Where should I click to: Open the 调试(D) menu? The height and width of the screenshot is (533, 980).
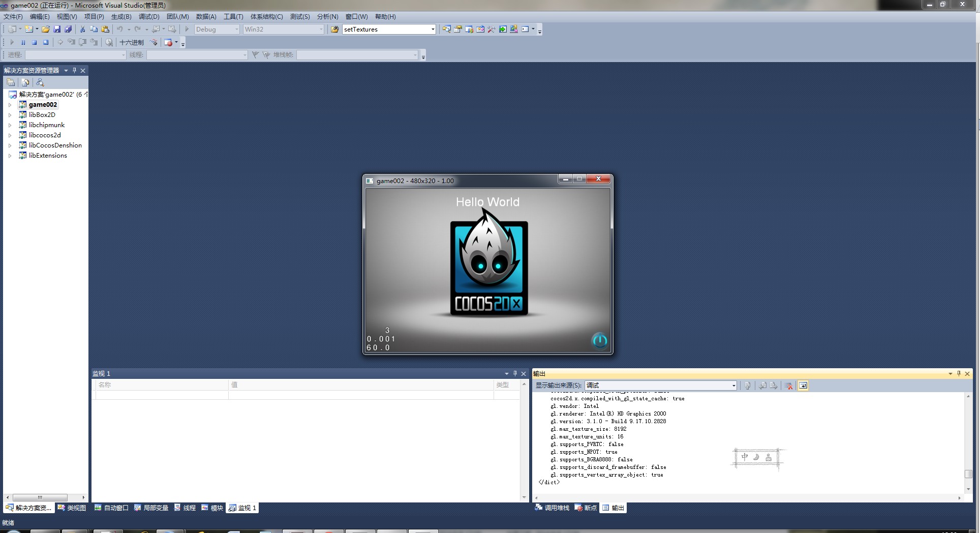click(x=149, y=17)
